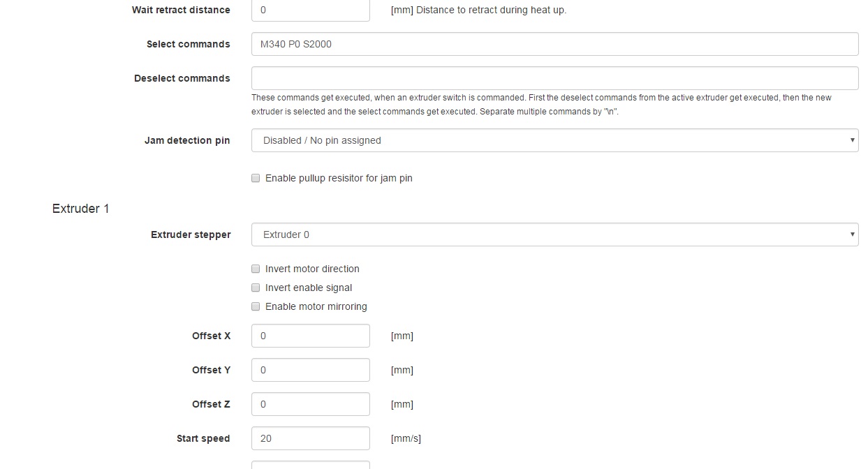
Task: Open the Jam detection pin dropdown
Action: [554, 140]
